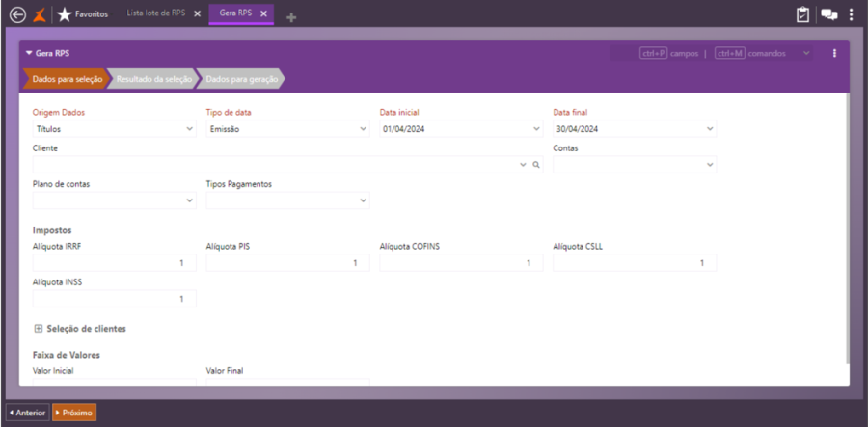Screen dimensions: 868x427
Task: Close the Lista lote de RPS tab
Action: pyautogui.click(x=197, y=14)
